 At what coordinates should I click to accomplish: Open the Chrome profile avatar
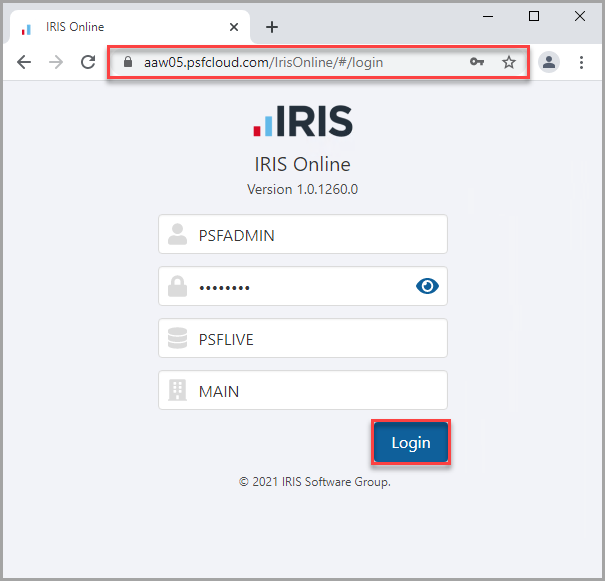(x=549, y=62)
